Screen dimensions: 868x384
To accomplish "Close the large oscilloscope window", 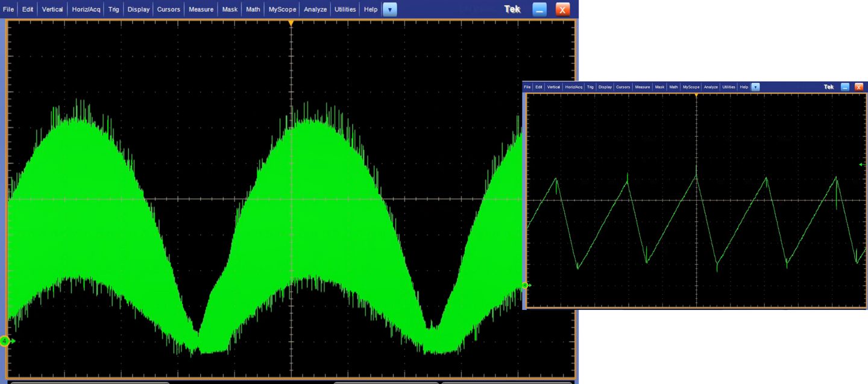I will point(562,9).
